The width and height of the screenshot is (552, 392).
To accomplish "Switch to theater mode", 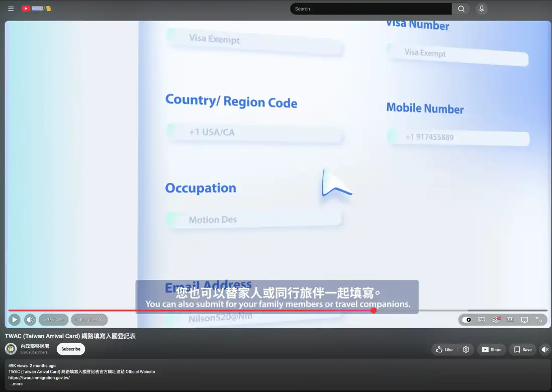I will click(x=510, y=320).
